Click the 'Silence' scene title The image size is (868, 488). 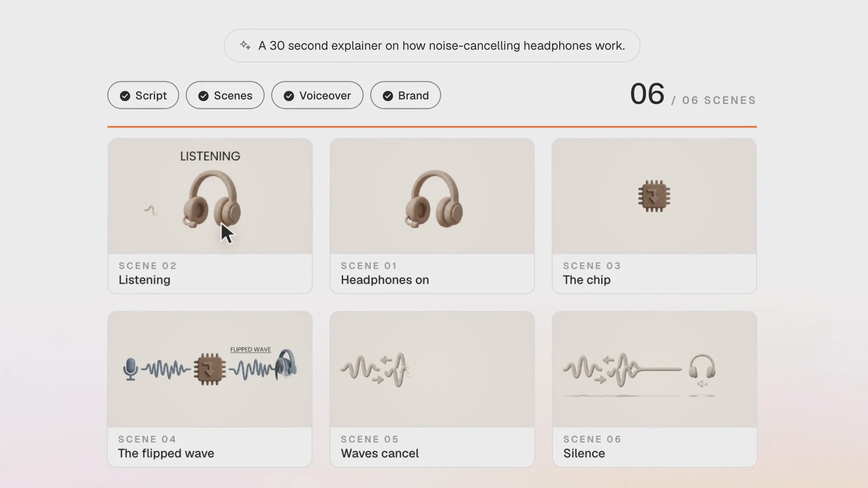pyautogui.click(x=584, y=453)
